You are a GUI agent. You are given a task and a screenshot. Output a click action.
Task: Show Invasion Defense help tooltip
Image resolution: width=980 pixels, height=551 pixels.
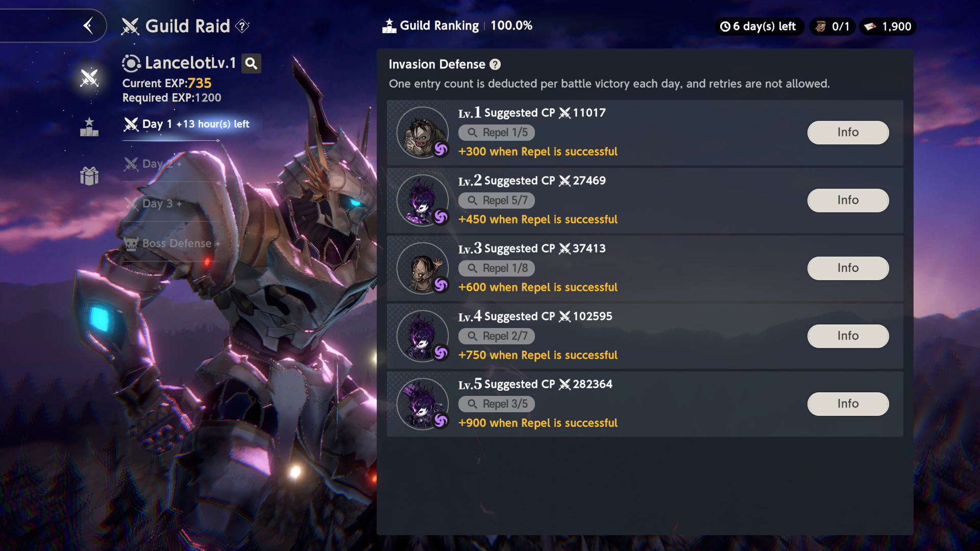495,64
